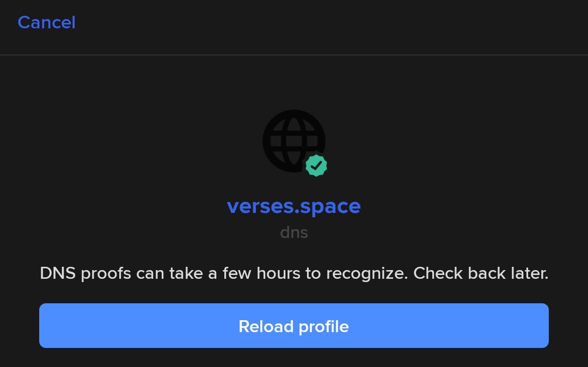Choose Cancel in the header bar
Image resolution: width=588 pixels, height=367 pixels.
[x=46, y=22]
